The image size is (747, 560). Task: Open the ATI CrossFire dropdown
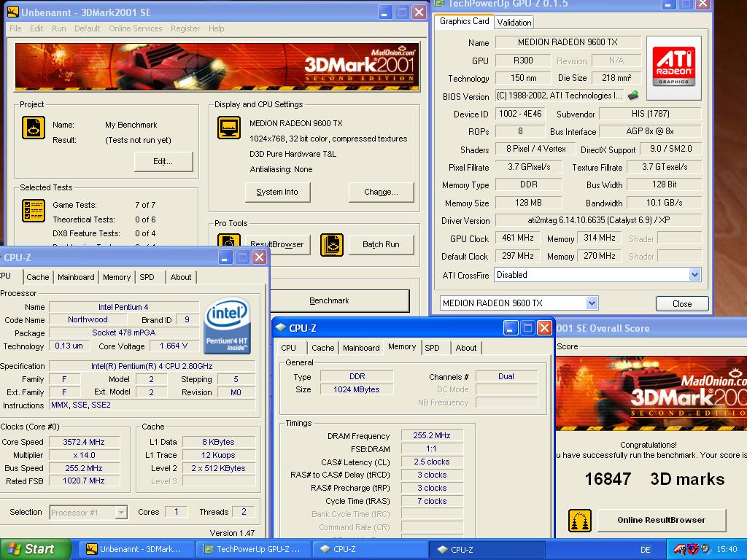[x=694, y=275]
